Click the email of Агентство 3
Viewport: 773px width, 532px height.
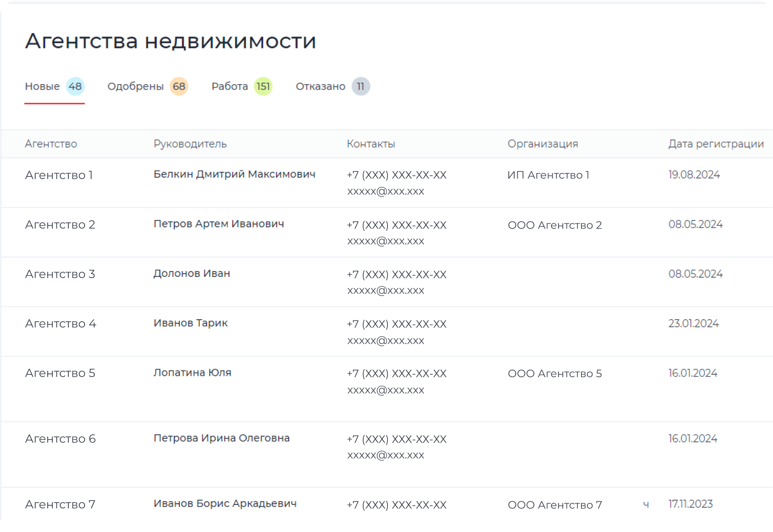pos(386,290)
